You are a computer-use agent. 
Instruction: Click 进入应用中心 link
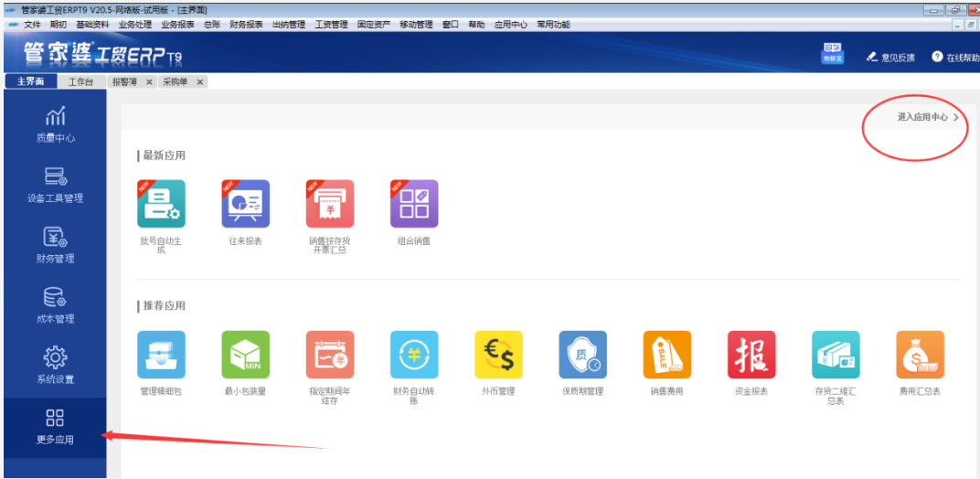(x=928, y=117)
